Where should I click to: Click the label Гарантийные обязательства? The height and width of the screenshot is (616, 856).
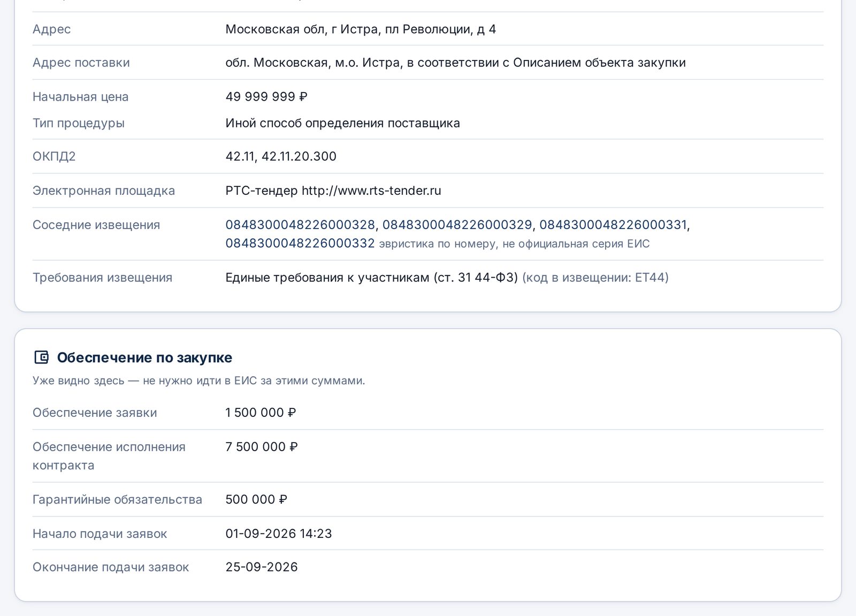117,499
